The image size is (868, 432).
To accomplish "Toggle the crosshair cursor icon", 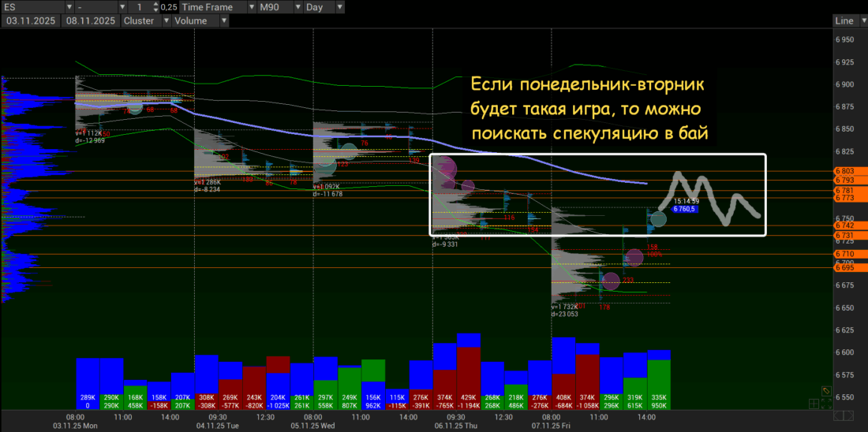I will (814, 404).
